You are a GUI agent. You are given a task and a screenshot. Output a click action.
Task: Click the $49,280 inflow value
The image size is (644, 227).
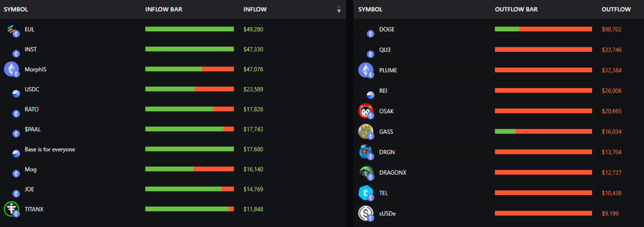tap(253, 29)
